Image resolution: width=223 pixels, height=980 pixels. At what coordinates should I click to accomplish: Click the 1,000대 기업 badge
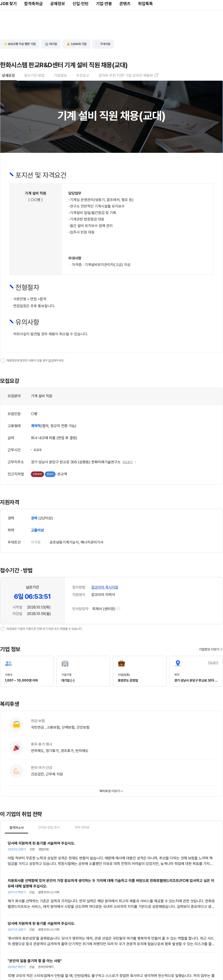click(76, 44)
